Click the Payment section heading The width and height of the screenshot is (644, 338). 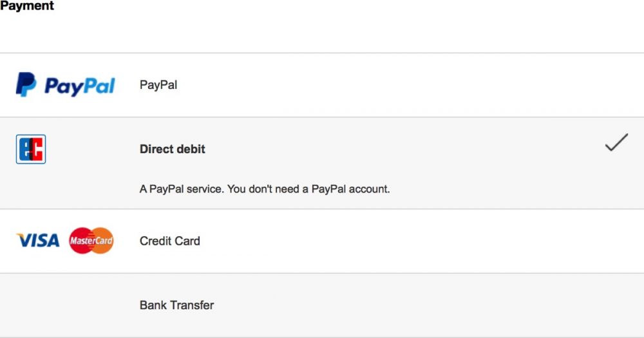(x=27, y=6)
